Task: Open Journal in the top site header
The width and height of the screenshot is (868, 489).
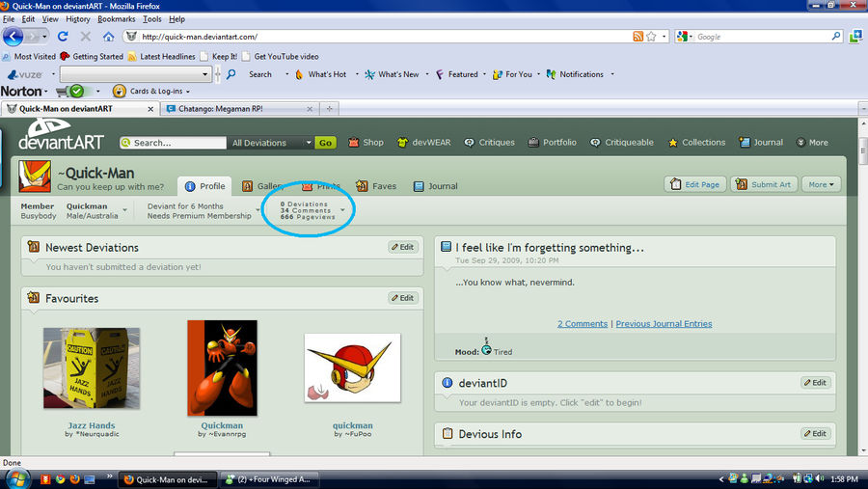Action: coord(761,143)
